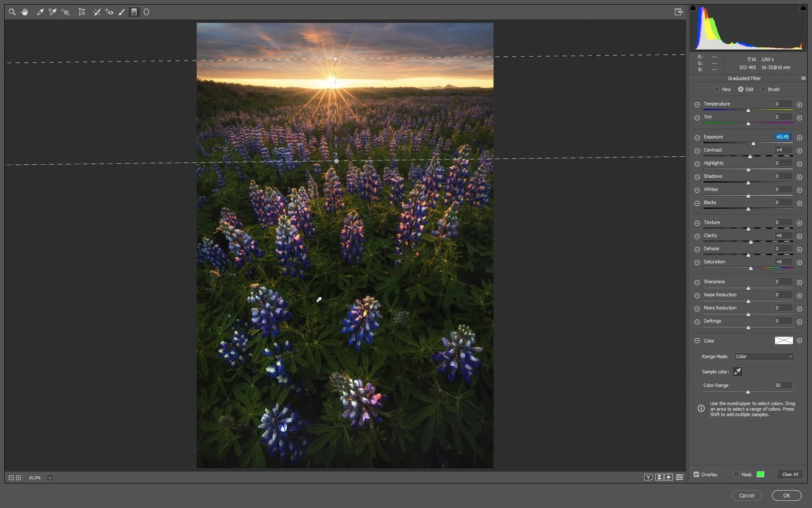Open the zoom level dropdown

50,478
